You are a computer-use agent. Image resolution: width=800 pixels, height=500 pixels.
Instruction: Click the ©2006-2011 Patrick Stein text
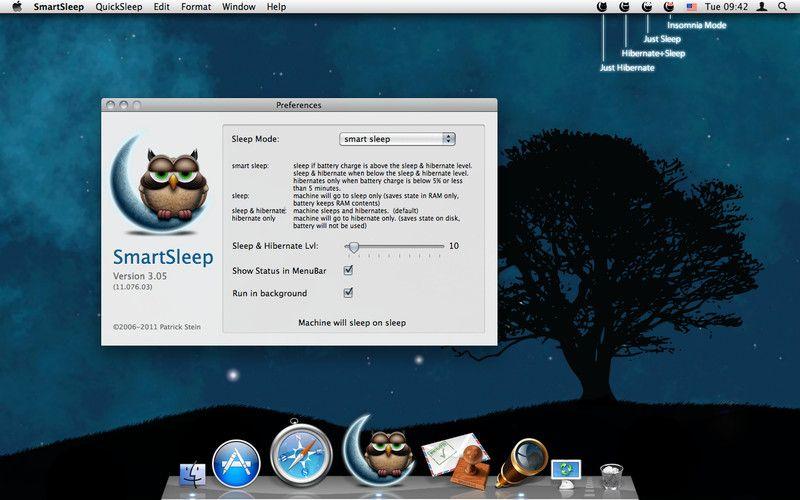157,327
